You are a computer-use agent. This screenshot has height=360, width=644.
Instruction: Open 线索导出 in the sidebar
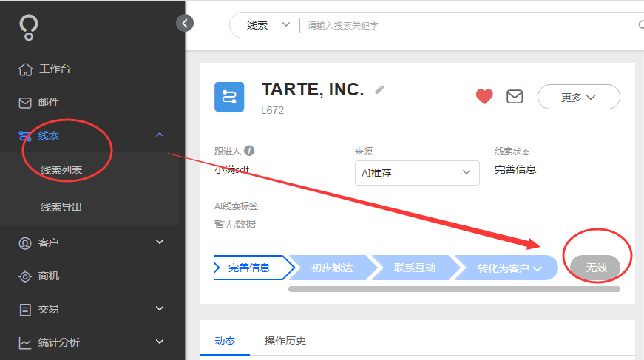tap(61, 207)
